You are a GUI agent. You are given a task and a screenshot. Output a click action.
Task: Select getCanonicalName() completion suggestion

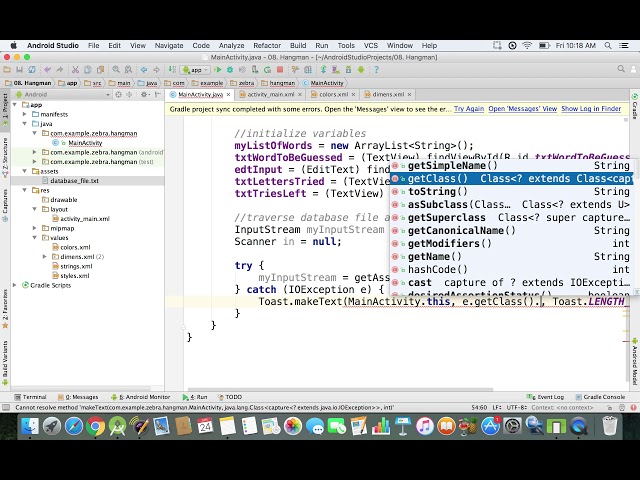[x=511, y=231]
